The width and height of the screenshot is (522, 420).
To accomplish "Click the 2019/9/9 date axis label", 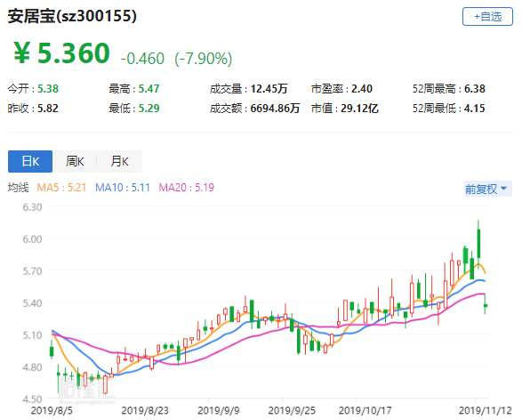I will (219, 411).
